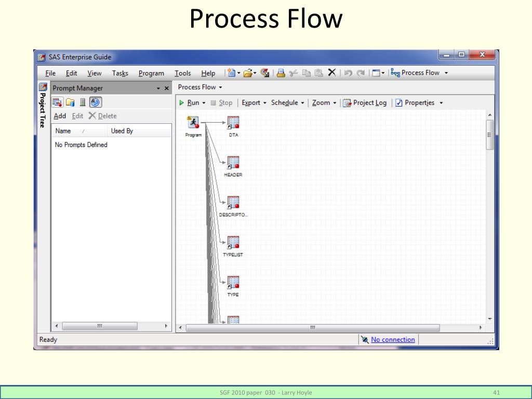This screenshot has width=532, height=399.
Task: Open the File menu
Action: [50, 73]
